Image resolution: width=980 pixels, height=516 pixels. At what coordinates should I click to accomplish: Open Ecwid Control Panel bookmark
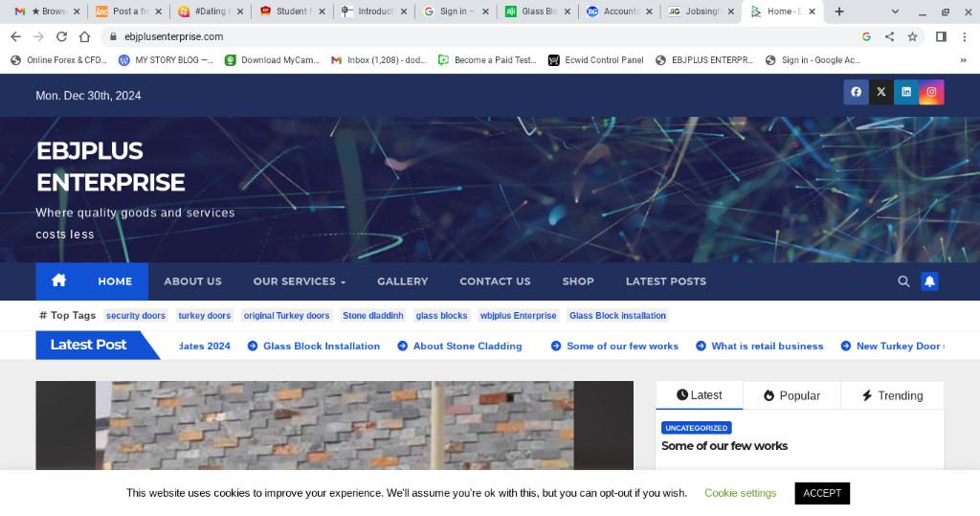click(596, 60)
